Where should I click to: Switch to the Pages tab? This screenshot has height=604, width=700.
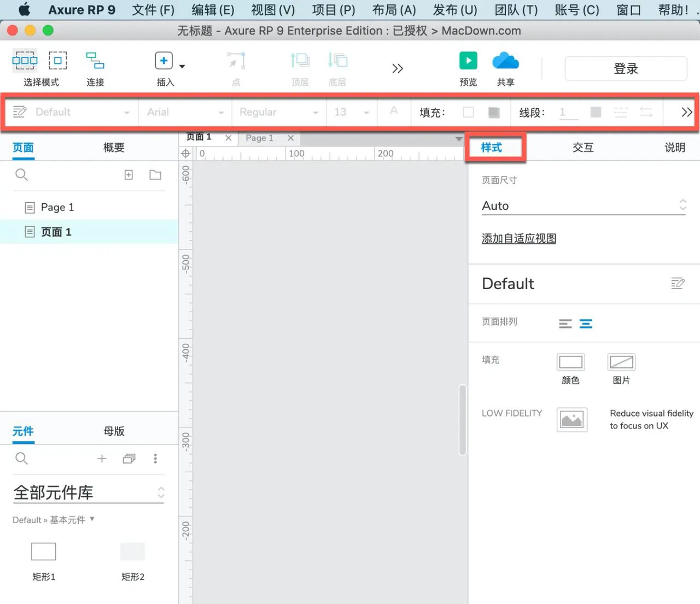pyautogui.click(x=23, y=147)
